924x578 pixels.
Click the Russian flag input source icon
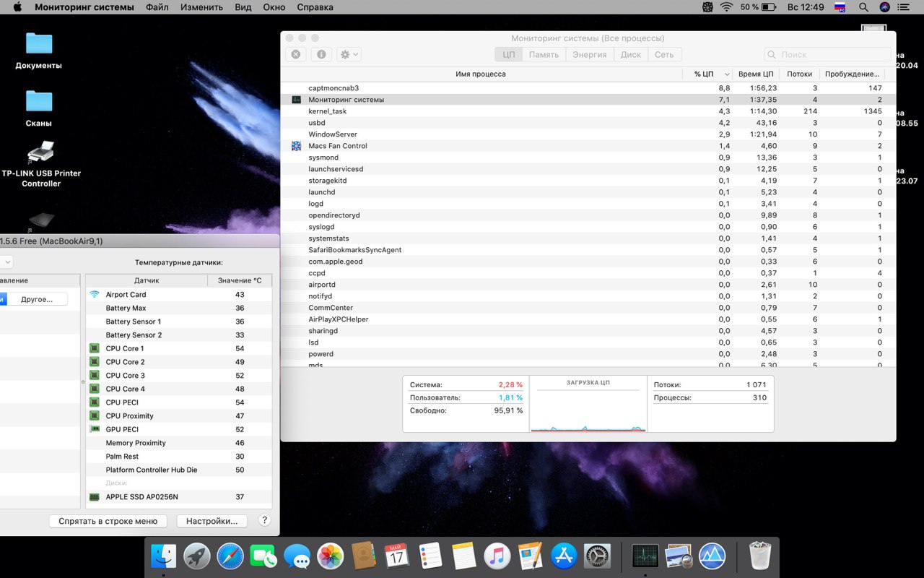840,7
